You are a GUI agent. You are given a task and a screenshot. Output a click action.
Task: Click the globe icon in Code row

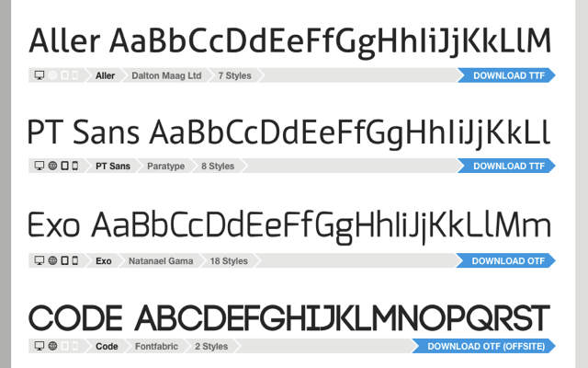click(x=53, y=346)
